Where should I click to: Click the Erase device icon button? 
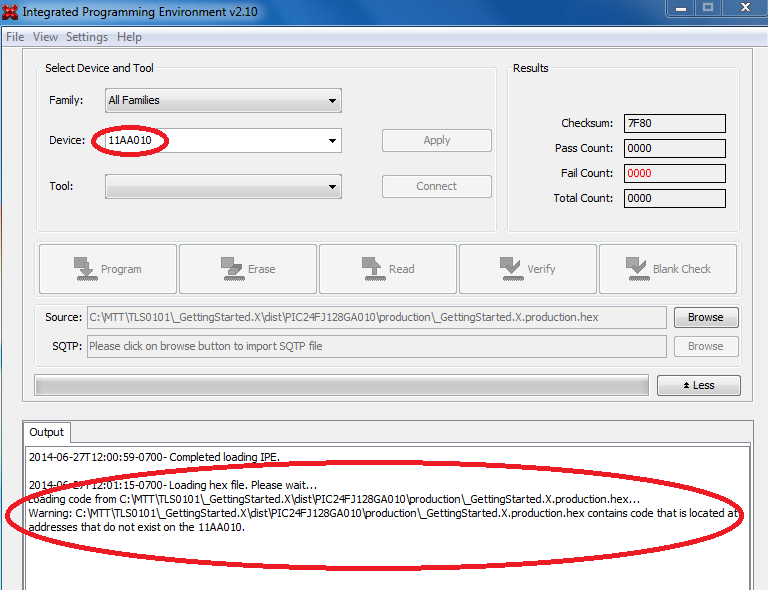247,269
